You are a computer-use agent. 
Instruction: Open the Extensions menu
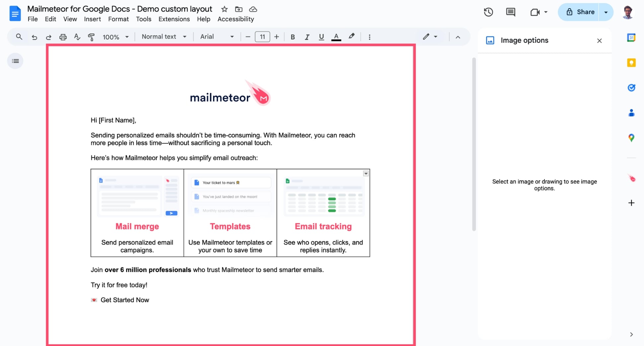pos(174,19)
